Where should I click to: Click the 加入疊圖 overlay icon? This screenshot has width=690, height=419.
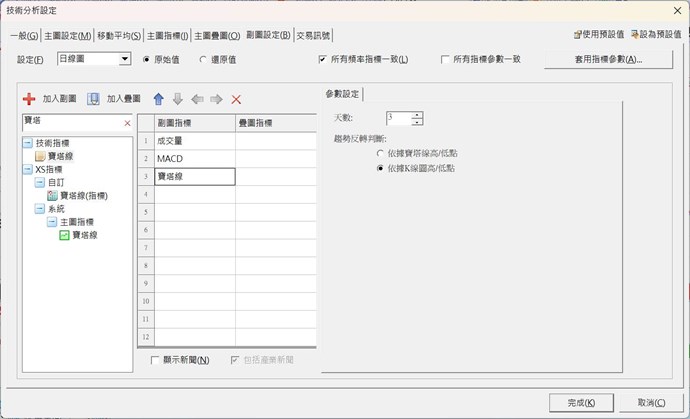point(93,99)
